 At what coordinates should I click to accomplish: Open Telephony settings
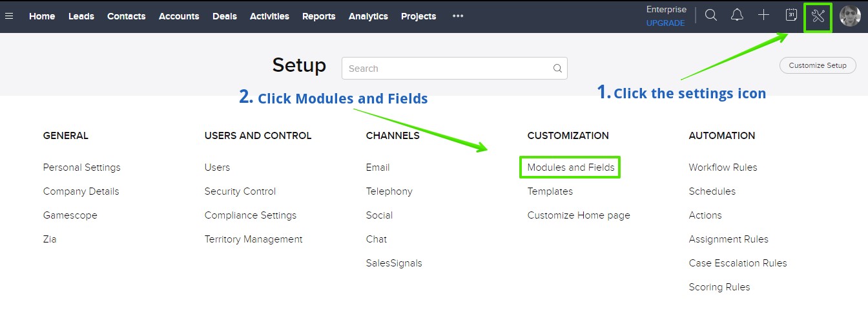389,191
